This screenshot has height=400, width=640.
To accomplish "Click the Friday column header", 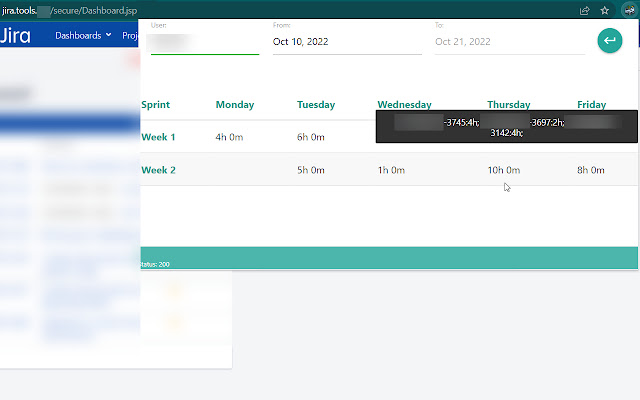I will [591, 104].
